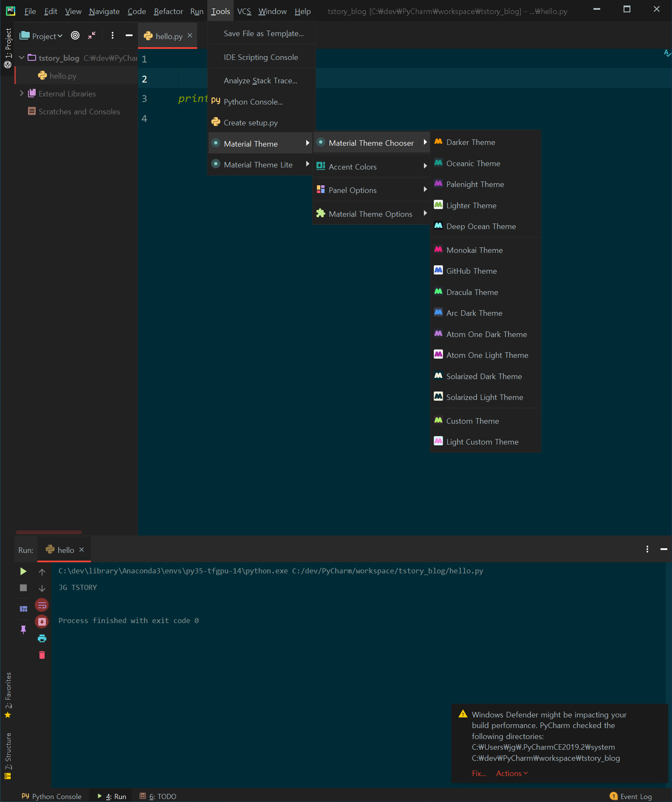This screenshot has height=802, width=672.
Task: Switch to 4: Run tool window
Action: click(112, 796)
